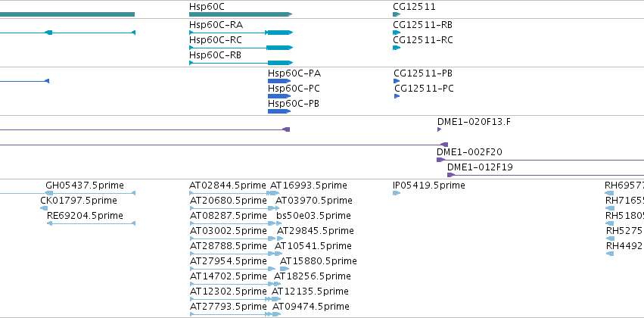Select protein Hsp60C-PC label
This screenshot has width=644, height=318.
coord(294,89)
